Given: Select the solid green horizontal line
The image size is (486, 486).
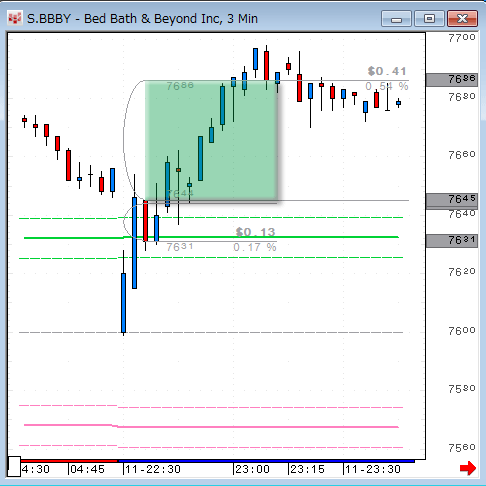Looking at the screenshot, I should (x=211, y=237).
